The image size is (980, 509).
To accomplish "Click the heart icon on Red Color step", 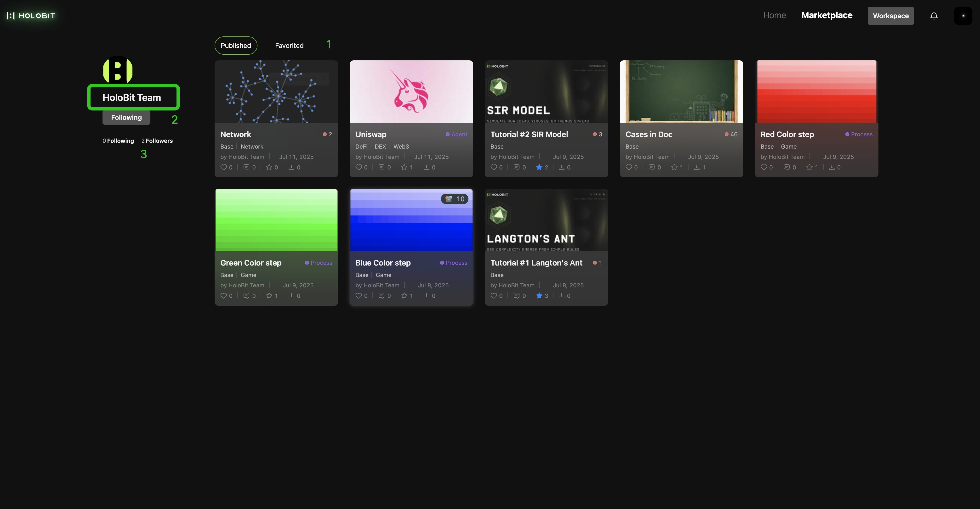I will (x=763, y=167).
